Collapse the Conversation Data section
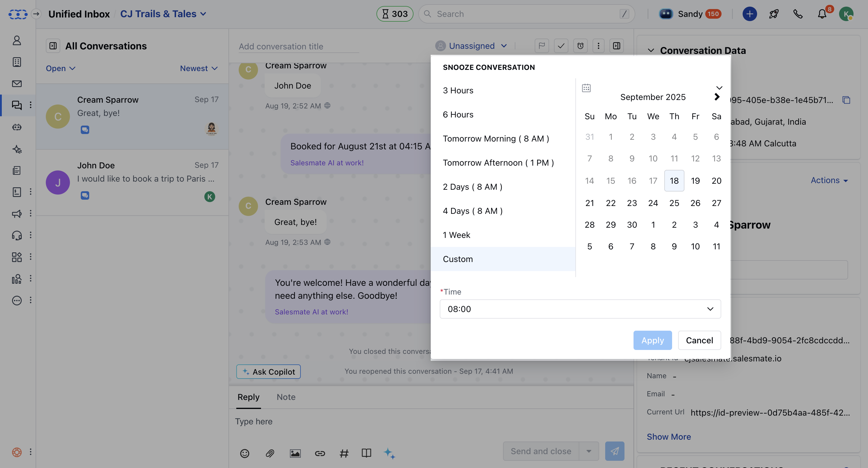This screenshot has width=868, height=468. 651,51
